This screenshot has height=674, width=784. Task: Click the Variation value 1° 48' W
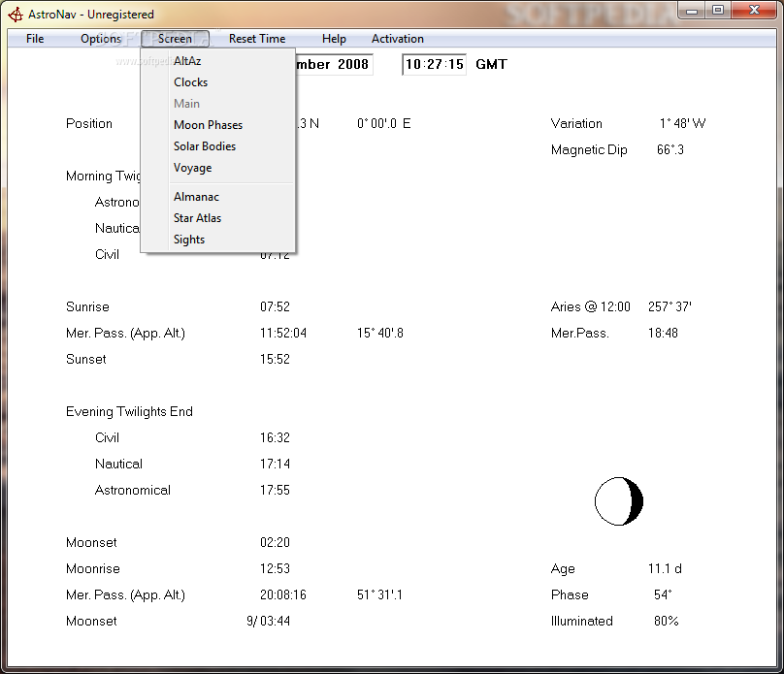682,123
